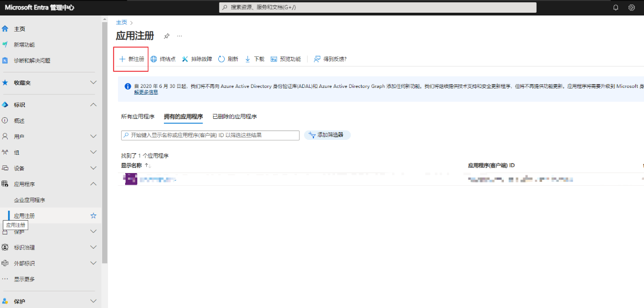Expand the 收藏夹 section chevron

click(x=94, y=82)
